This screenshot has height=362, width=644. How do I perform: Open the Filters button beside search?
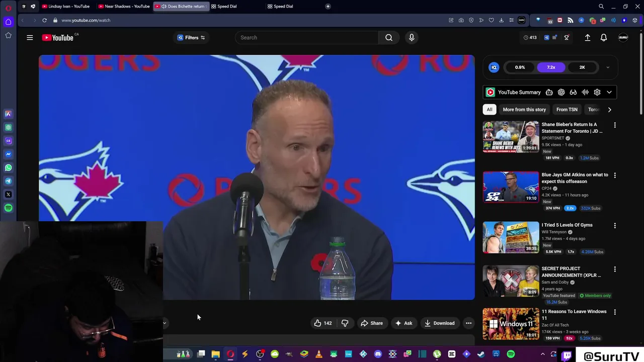(191, 38)
